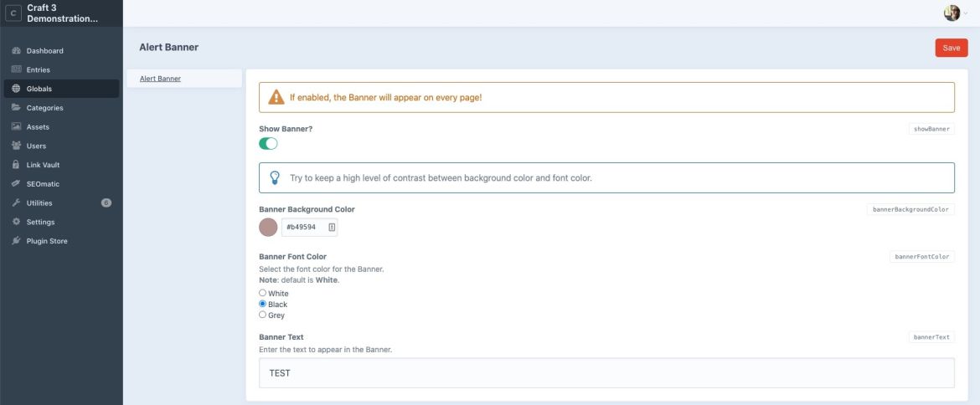Toggle the Show Banner switch off
980x405 pixels.
pos(268,144)
